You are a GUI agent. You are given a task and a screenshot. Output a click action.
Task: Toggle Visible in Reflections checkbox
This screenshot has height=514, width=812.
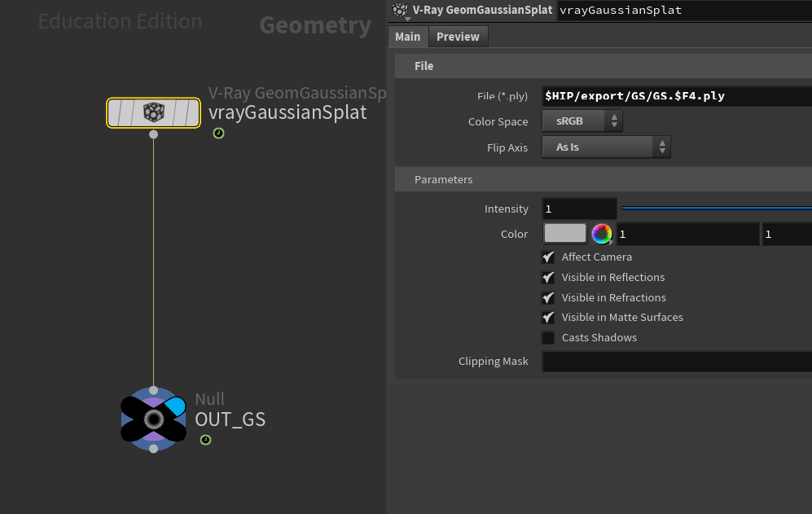click(x=548, y=277)
